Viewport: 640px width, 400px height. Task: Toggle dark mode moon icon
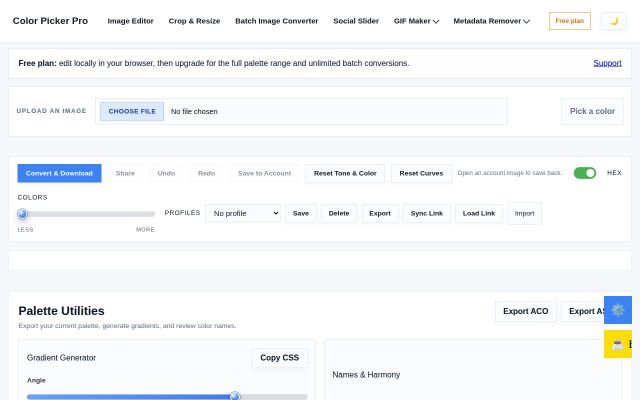[613, 21]
